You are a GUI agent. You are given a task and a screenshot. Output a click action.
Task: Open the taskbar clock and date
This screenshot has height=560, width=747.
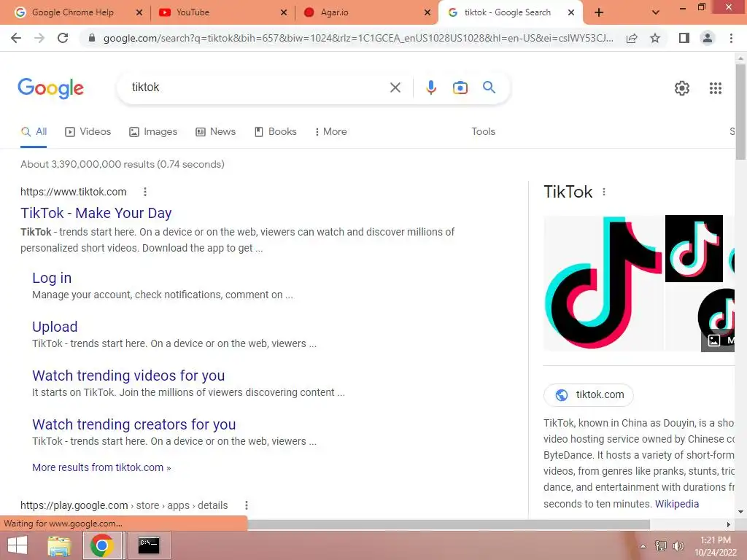click(x=715, y=546)
